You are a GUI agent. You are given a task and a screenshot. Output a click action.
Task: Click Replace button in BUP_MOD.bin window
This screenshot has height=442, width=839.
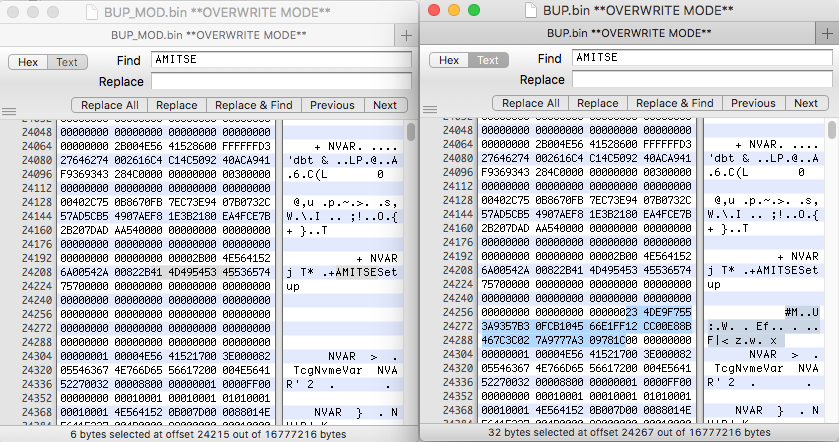[177, 105]
